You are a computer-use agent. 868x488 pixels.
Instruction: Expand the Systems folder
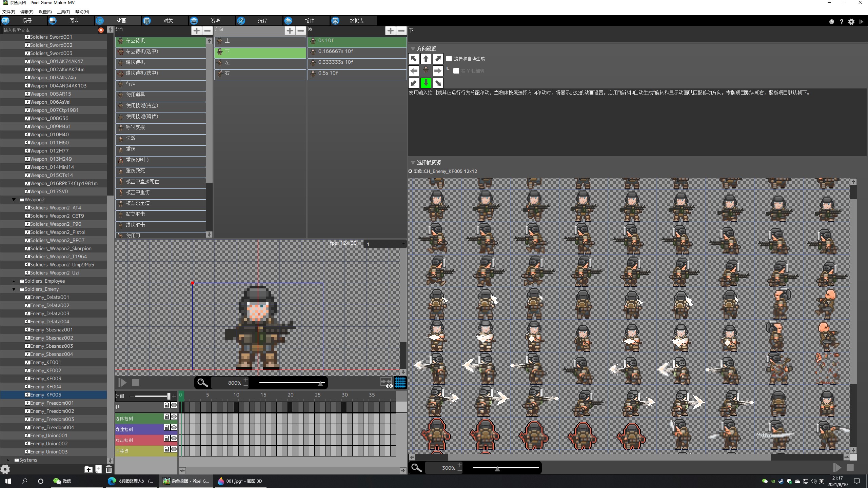[x=8, y=460]
